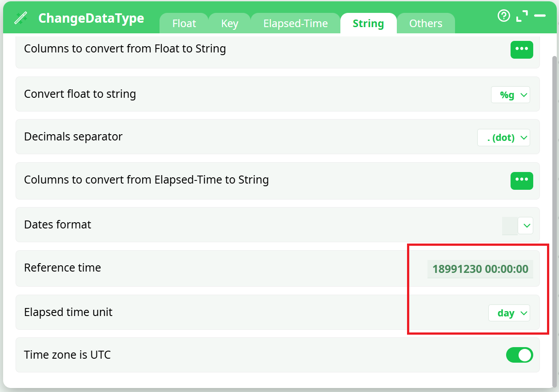Collapse the ChangeDataType panel with the dash icon

point(539,16)
